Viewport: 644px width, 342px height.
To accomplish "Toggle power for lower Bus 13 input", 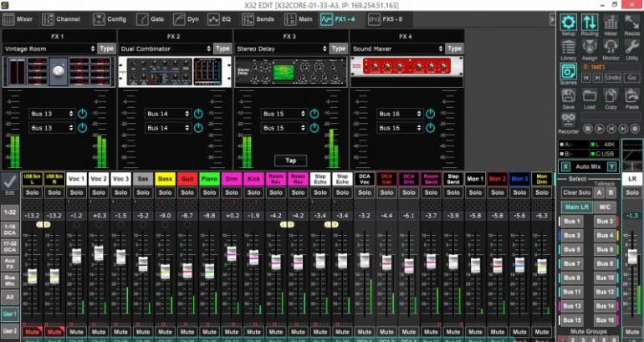I will click(83, 128).
